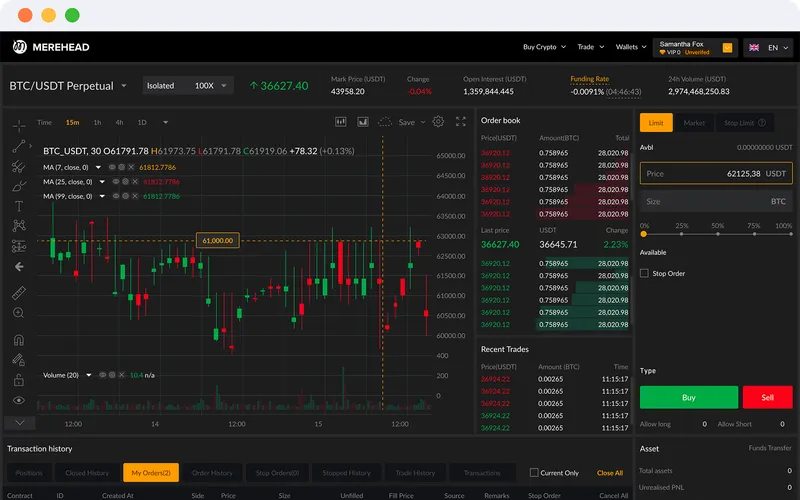Click the back arrow in chart toolbar
The height and width of the screenshot is (500, 800).
[x=19, y=266]
